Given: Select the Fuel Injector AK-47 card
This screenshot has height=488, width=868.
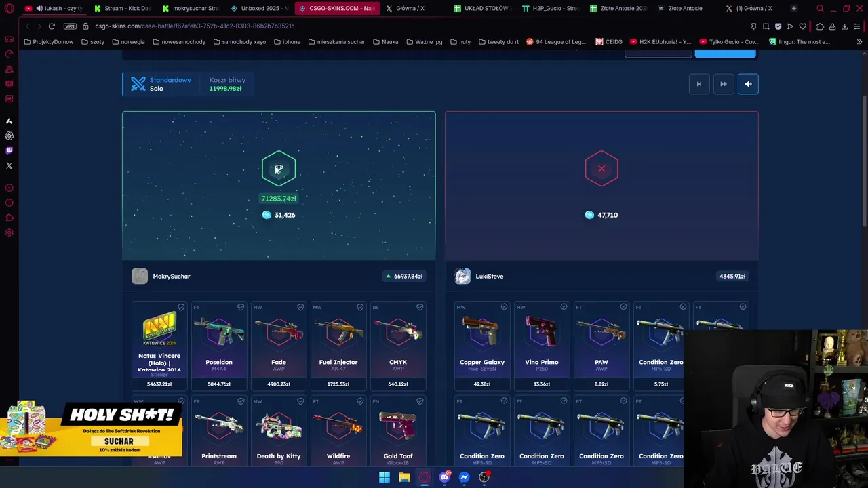Looking at the screenshot, I should (x=338, y=346).
